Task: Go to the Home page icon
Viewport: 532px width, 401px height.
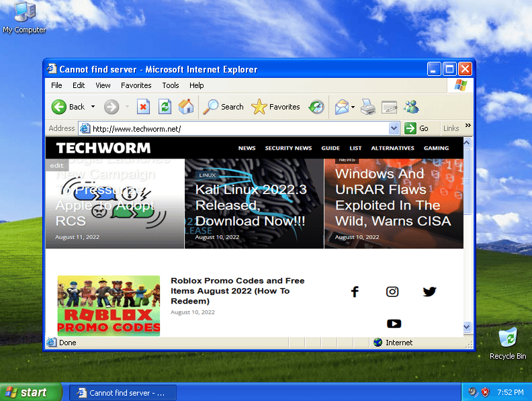Action: [186, 107]
